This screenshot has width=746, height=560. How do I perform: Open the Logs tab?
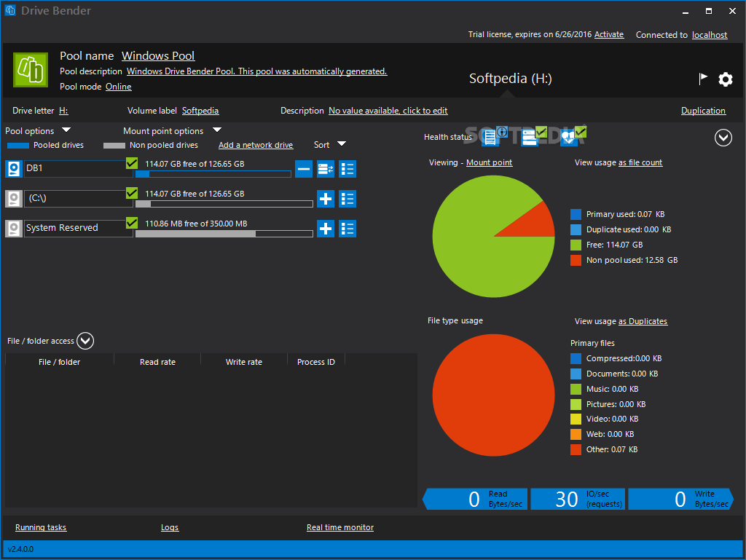[170, 527]
